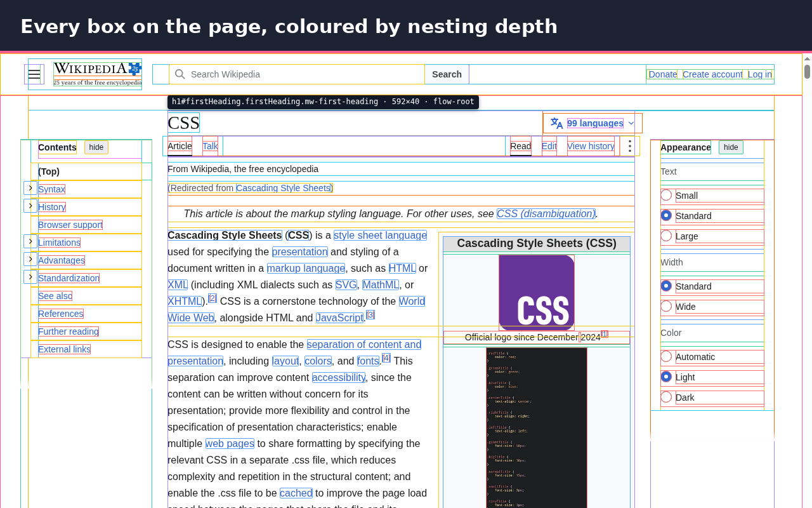Open the three-dot more options menu

[x=630, y=146]
